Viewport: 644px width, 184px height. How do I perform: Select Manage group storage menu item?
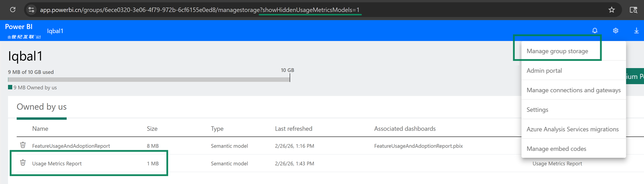click(x=557, y=51)
